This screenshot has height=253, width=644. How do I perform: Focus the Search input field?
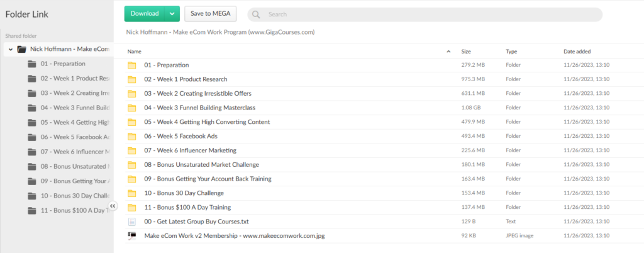[428, 14]
